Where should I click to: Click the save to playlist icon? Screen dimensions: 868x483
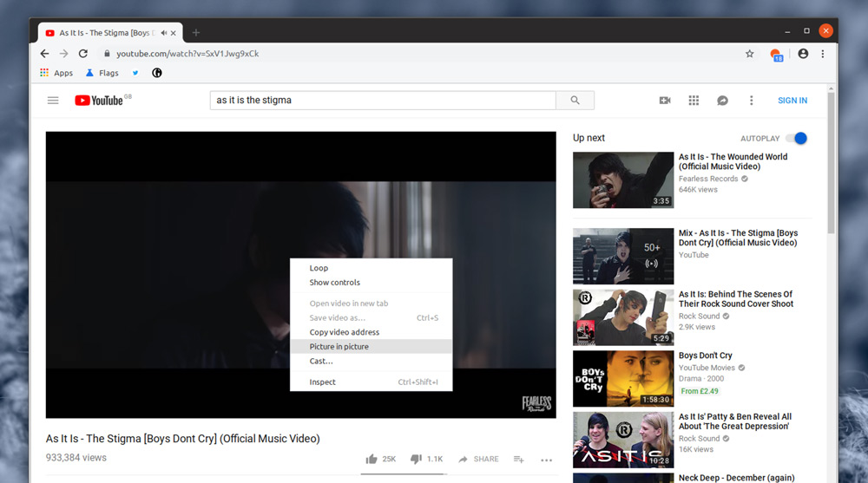tap(518, 459)
